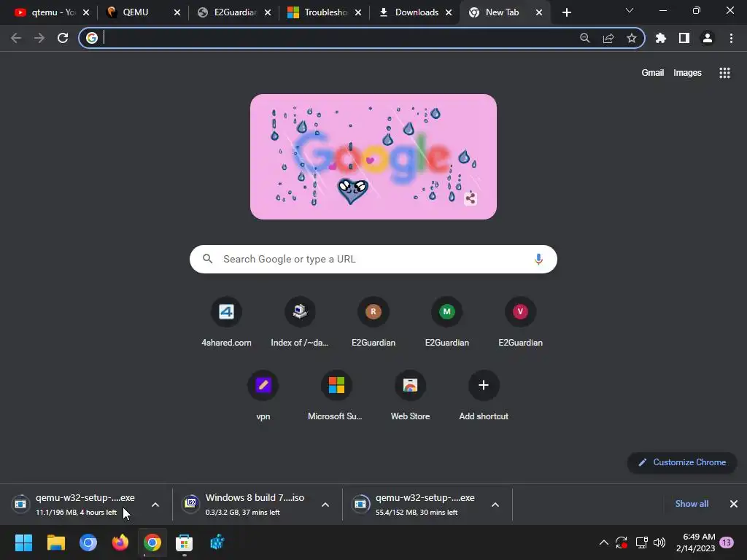Share the Google Doodle
Image resolution: width=747 pixels, height=560 pixels.
(x=471, y=198)
